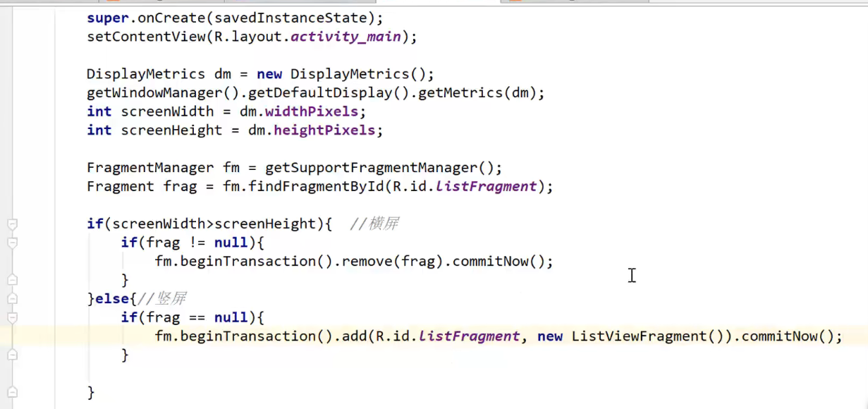868x409 pixels.
Task: Click the //横屏 comment
Action: [374, 224]
